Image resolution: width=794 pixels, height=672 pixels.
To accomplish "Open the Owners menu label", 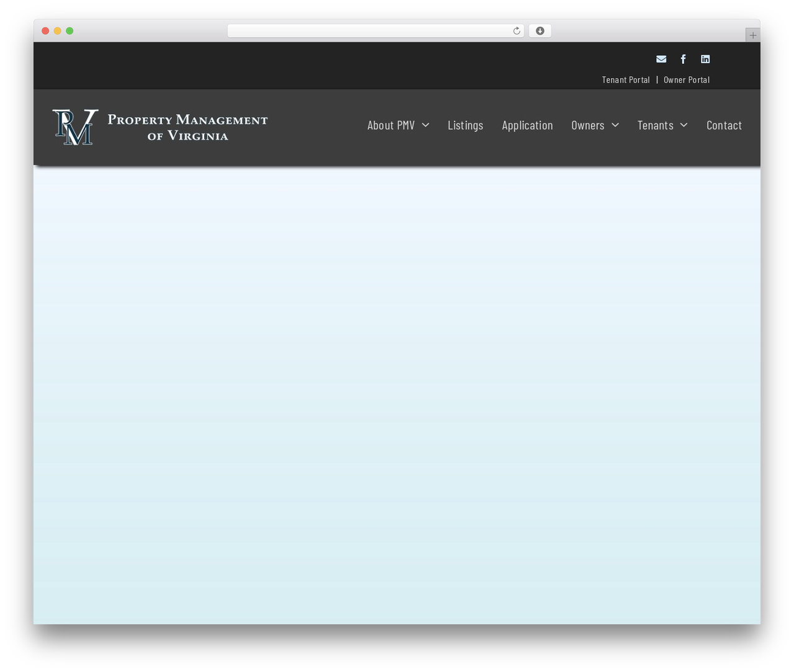I will click(x=587, y=125).
